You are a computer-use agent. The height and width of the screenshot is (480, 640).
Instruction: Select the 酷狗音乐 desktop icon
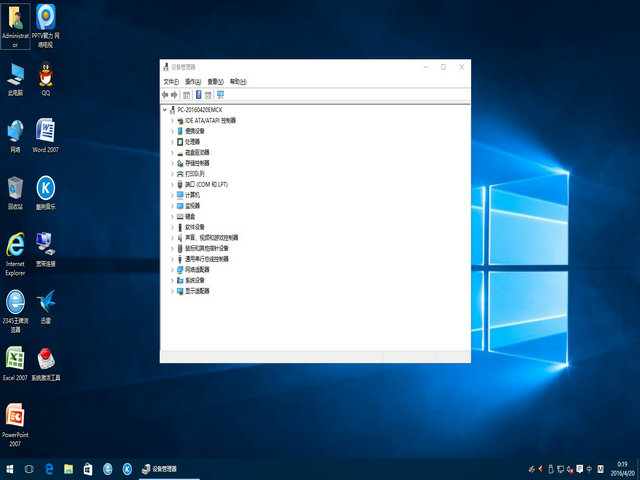point(46,193)
